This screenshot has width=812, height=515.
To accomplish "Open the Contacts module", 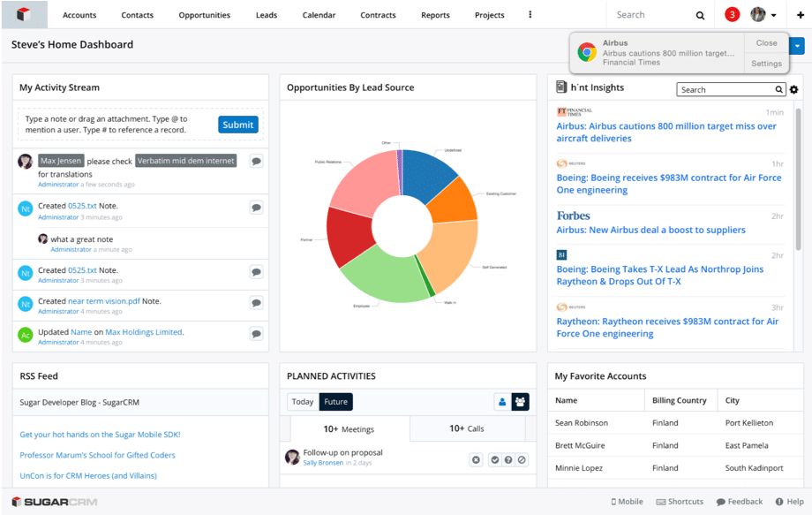I will [x=137, y=15].
